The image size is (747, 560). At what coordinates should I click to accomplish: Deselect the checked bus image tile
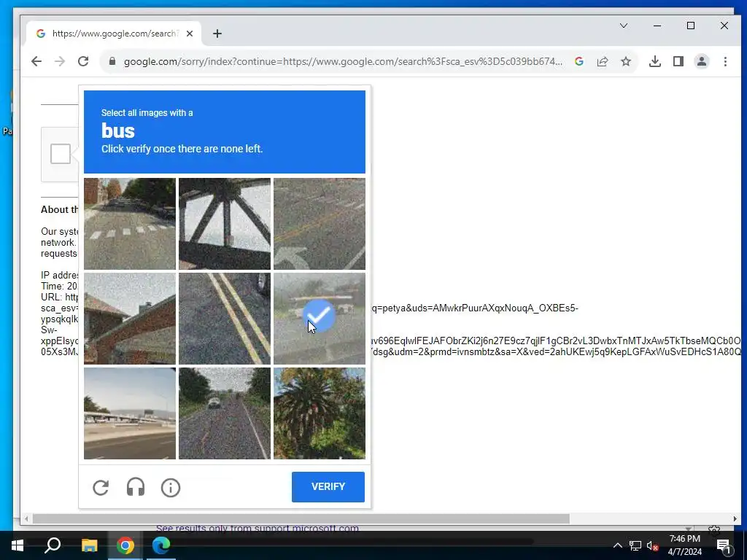pos(320,319)
